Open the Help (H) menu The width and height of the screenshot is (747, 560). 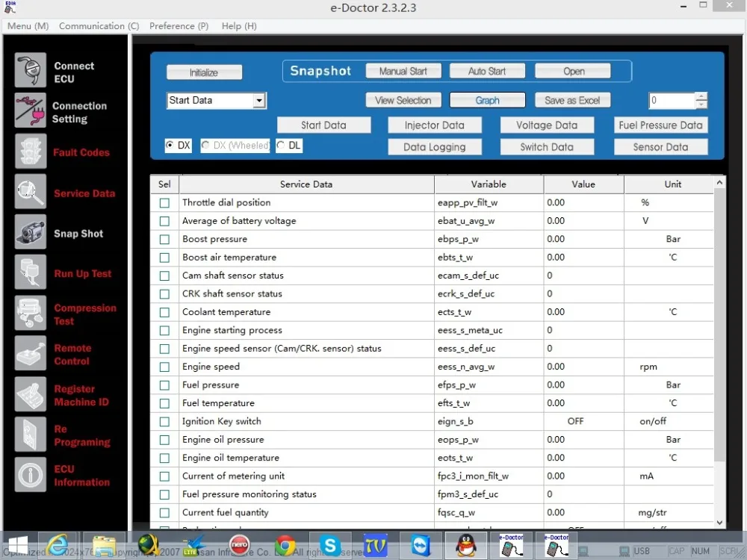239,25
